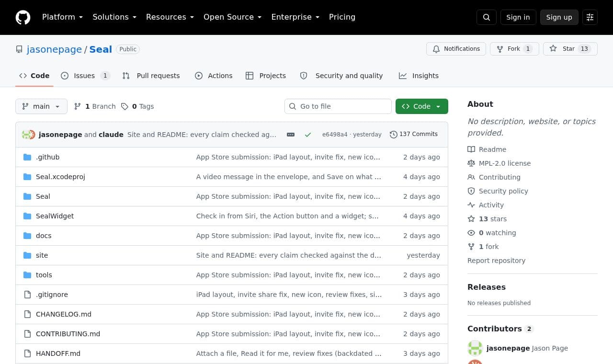Open the green Code dropdown button
613x364 pixels.
tap(422, 106)
